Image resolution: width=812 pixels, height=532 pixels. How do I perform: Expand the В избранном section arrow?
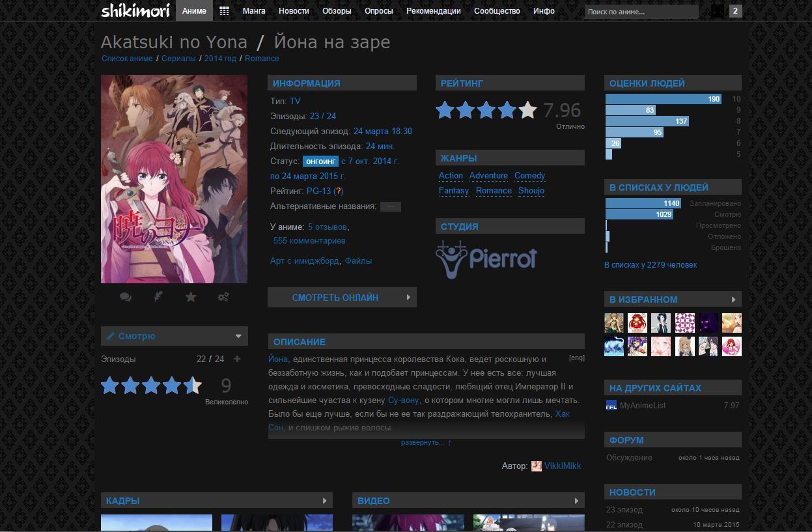(x=734, y=300)
